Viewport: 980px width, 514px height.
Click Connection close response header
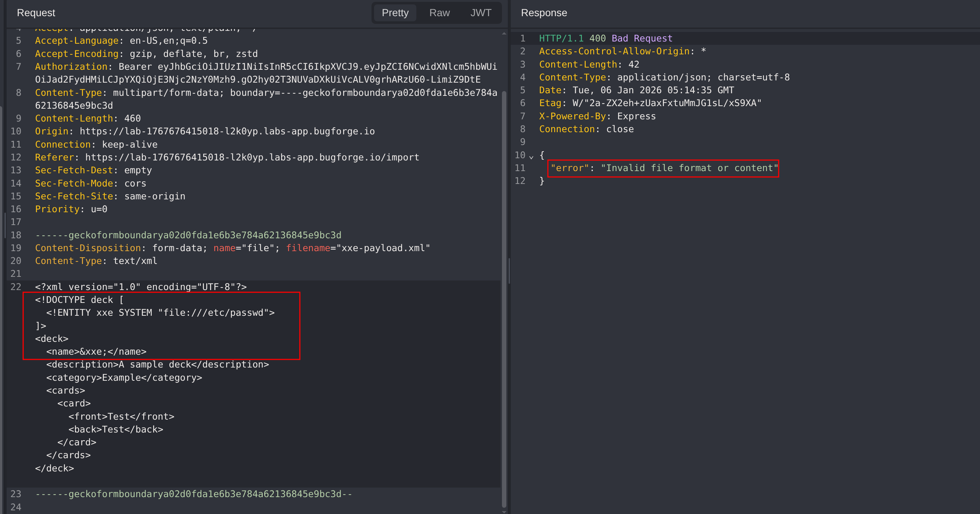click(586, 129)
